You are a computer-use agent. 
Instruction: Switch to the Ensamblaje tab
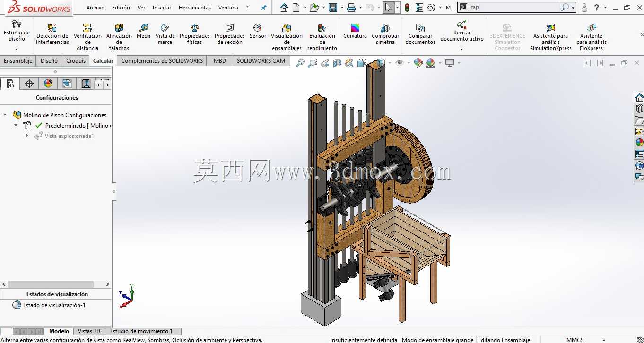(18, 60)
